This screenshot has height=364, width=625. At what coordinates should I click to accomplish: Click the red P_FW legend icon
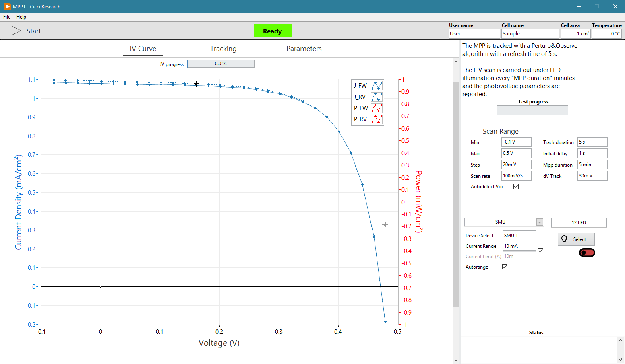377,108
